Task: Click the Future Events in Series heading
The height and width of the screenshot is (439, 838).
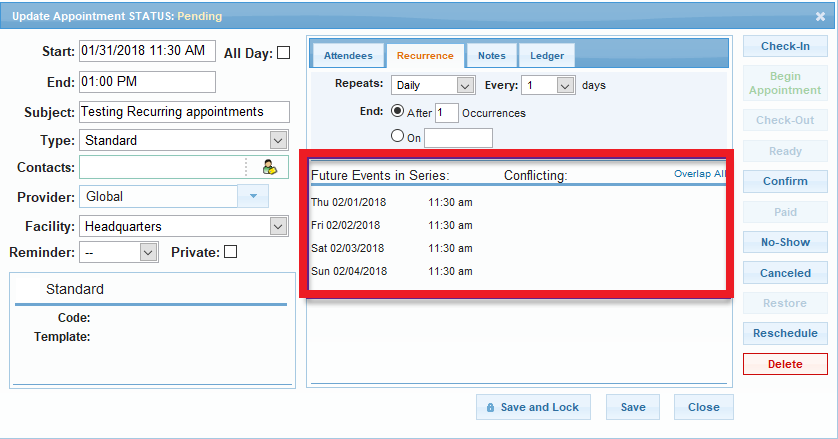Action: (380, 175)
